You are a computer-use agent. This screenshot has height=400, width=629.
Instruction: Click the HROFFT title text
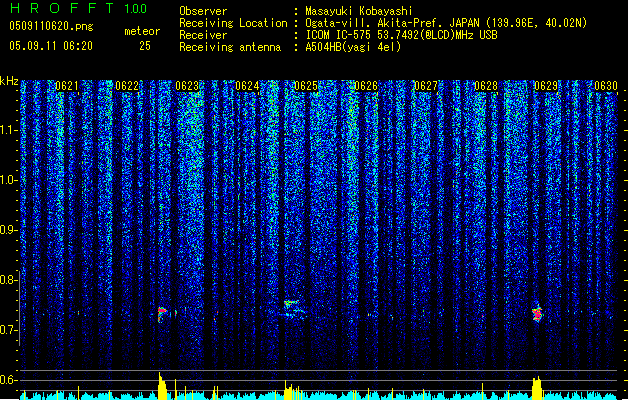tap(62, 8)
